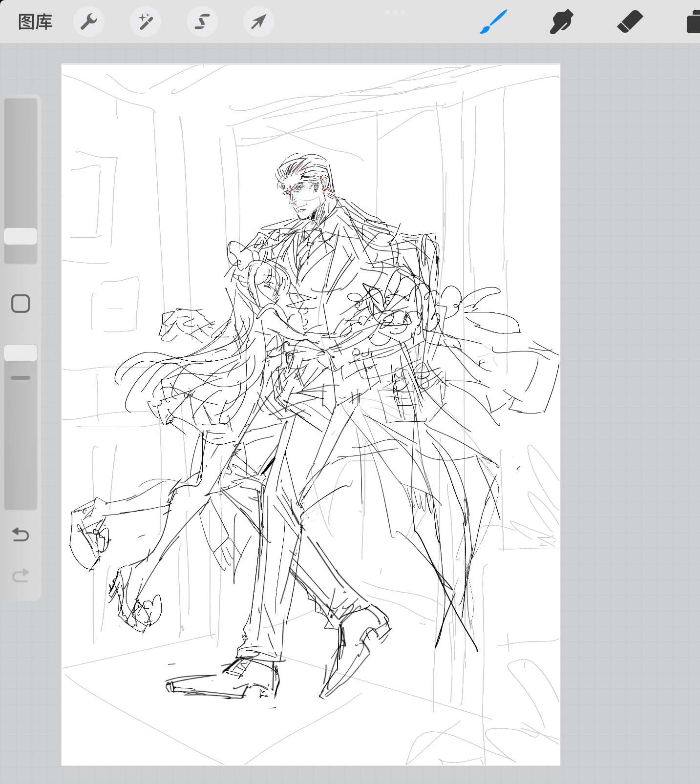Tap the three-dot handle at top center
700x784 pixels.
pyautogui.click(x=395, y=12)
